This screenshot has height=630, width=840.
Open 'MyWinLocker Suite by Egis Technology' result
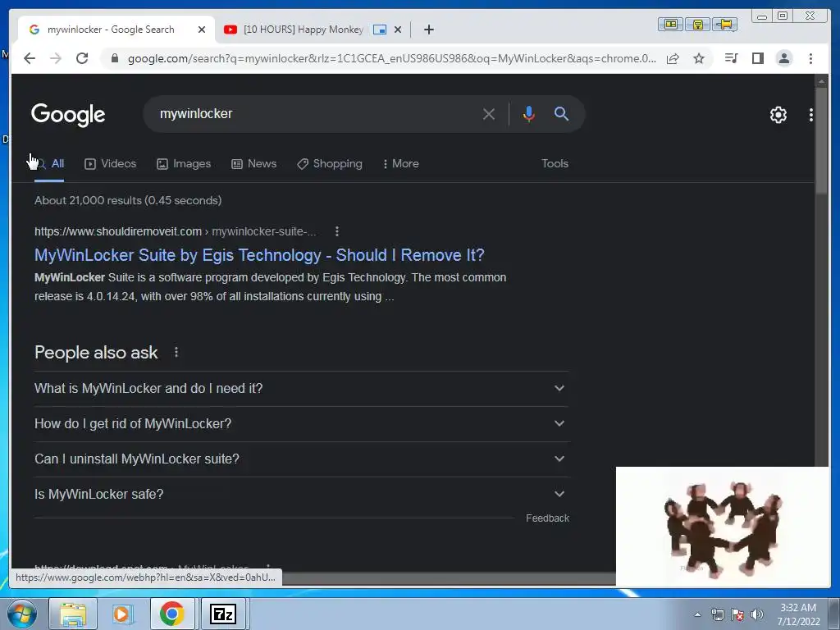click(259, 255)
